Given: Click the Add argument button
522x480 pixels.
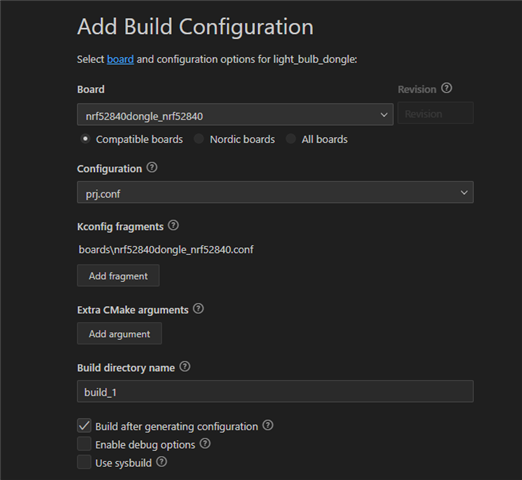Looking at the screenshot, I should 119,333.
